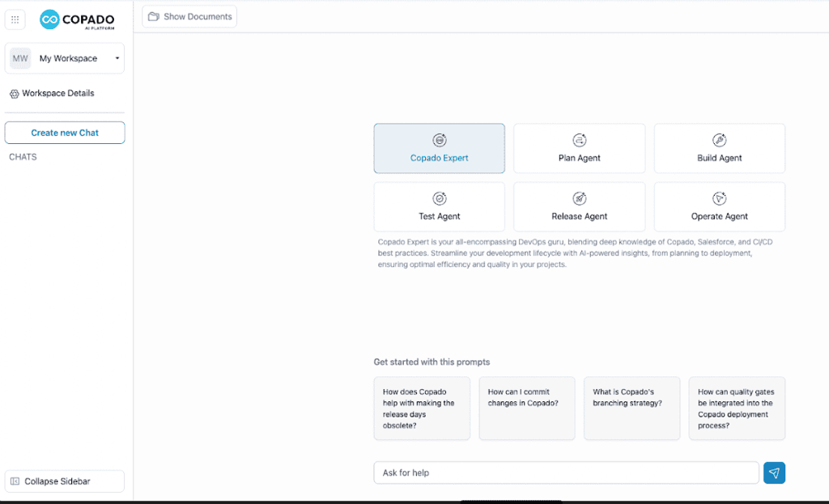Click 'Get started with this prompts' heading
The width and height of the screenshot is (829, 504).
[432, 362]
